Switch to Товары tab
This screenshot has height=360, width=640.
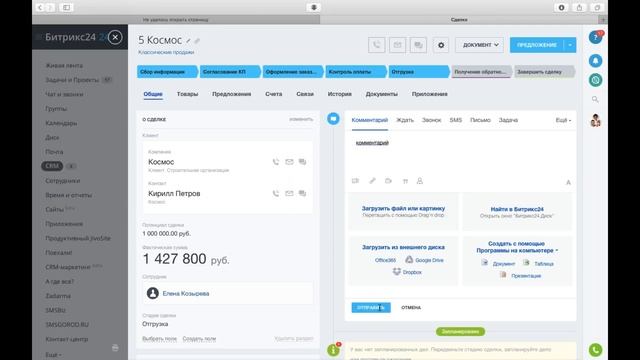point(187,94)
